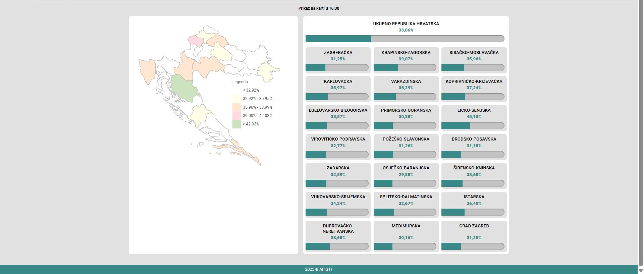The image size is (644, 274).
Task: Click the BRODSKO-POSAVSKA title
Action: 474,139
